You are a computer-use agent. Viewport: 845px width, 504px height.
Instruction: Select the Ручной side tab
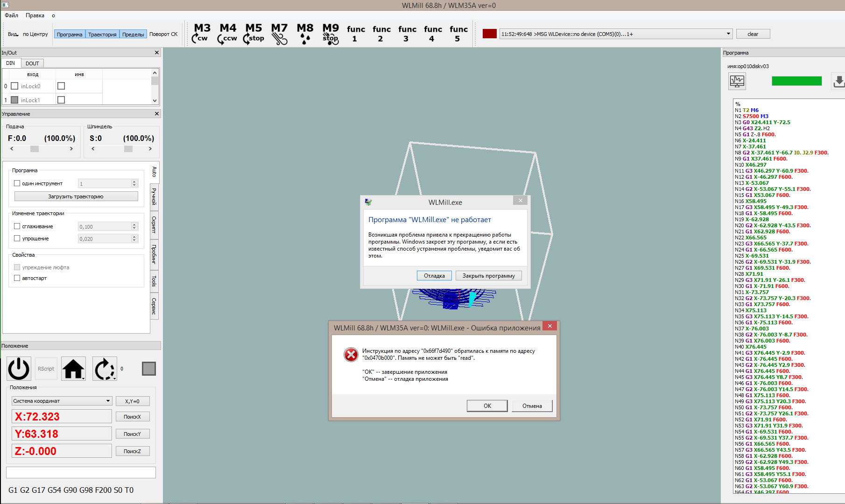pyautogui.click(x=154, y=197)
